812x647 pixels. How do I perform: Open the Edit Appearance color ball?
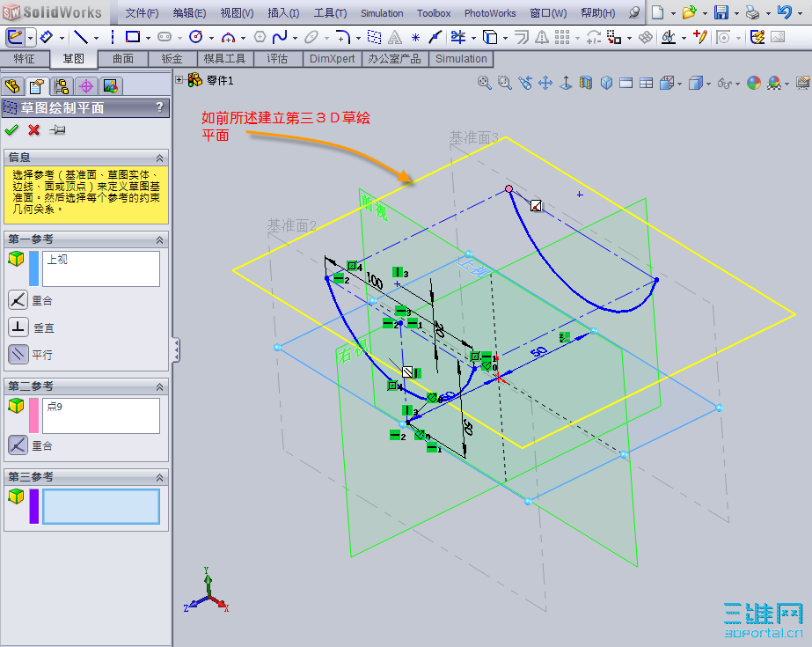[x=754, y=83]
